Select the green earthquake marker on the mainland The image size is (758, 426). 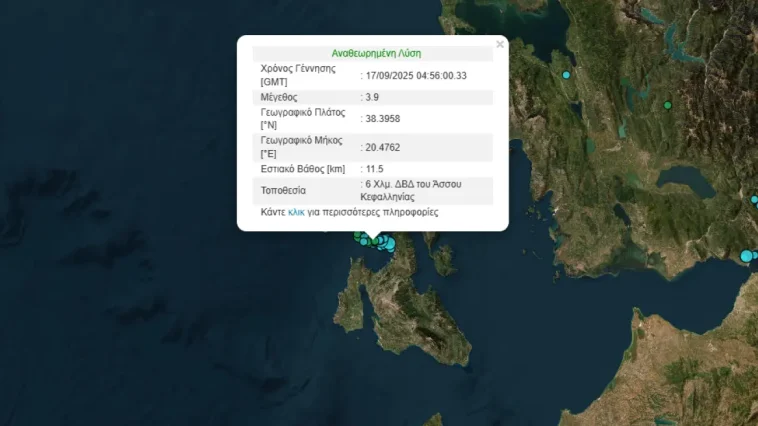pos(668,104)
